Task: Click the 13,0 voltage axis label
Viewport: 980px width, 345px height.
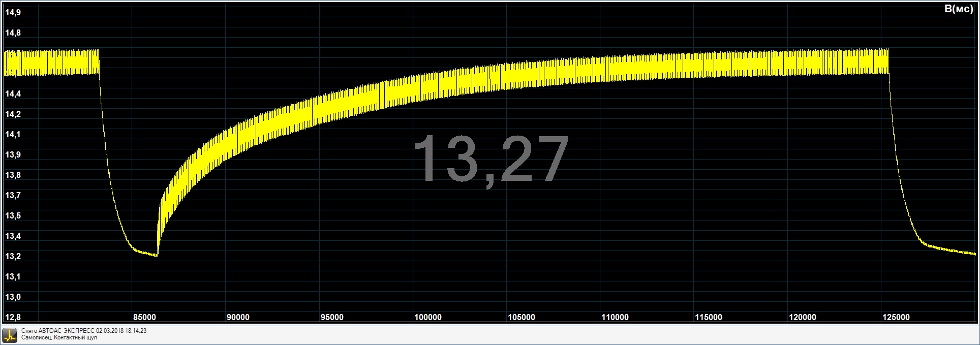Action: click(13, 297)
